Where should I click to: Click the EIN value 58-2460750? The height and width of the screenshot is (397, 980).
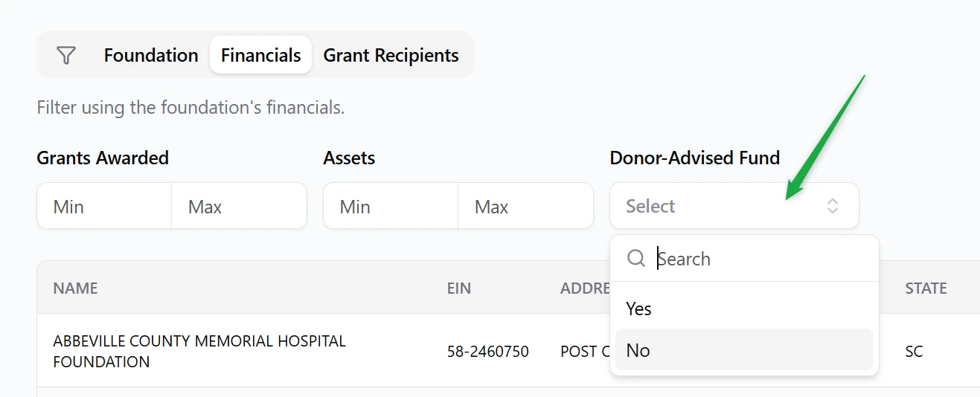pos(488,351)
